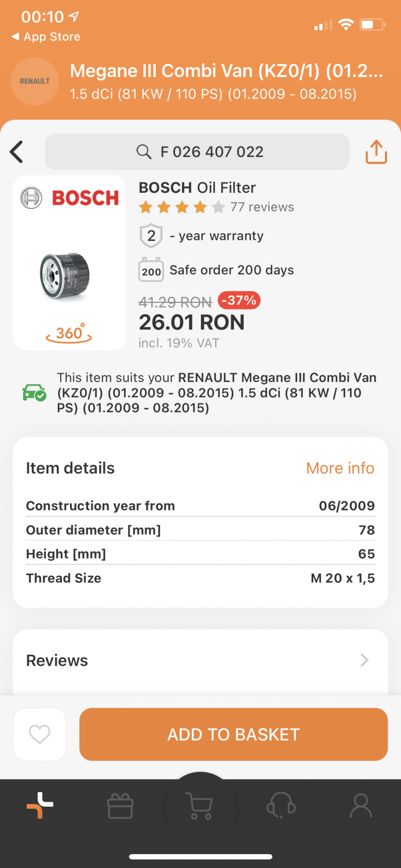Tap the Bosch oil filter product image
This screenshot has width=401, height=868.
(x=65, y=276)
